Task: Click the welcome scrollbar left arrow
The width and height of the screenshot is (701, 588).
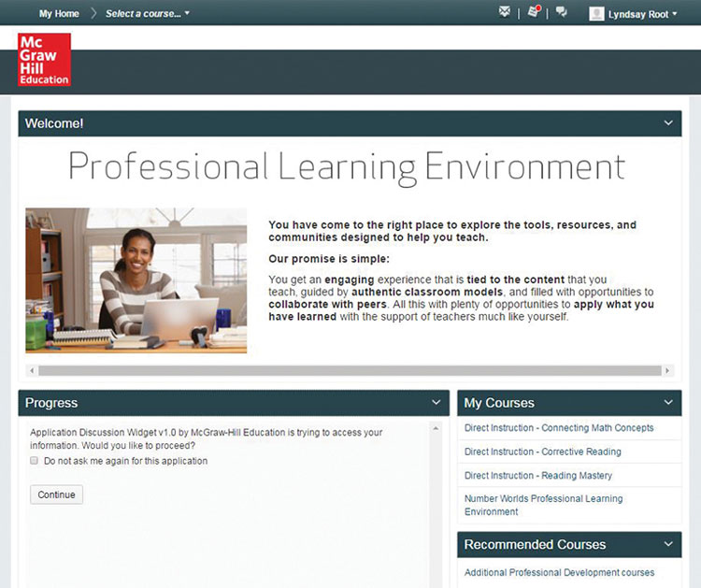Action: coord(32,371)
